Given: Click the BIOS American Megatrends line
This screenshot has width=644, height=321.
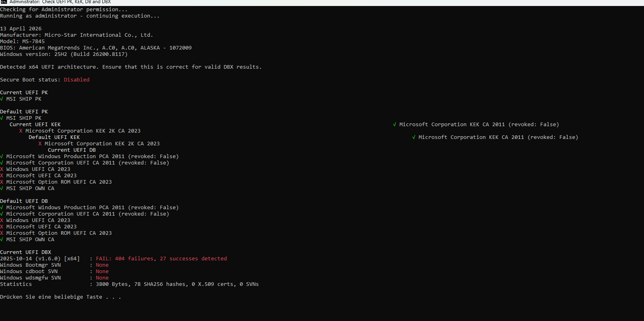Looking at the screenshot, I should click(96, 48).
